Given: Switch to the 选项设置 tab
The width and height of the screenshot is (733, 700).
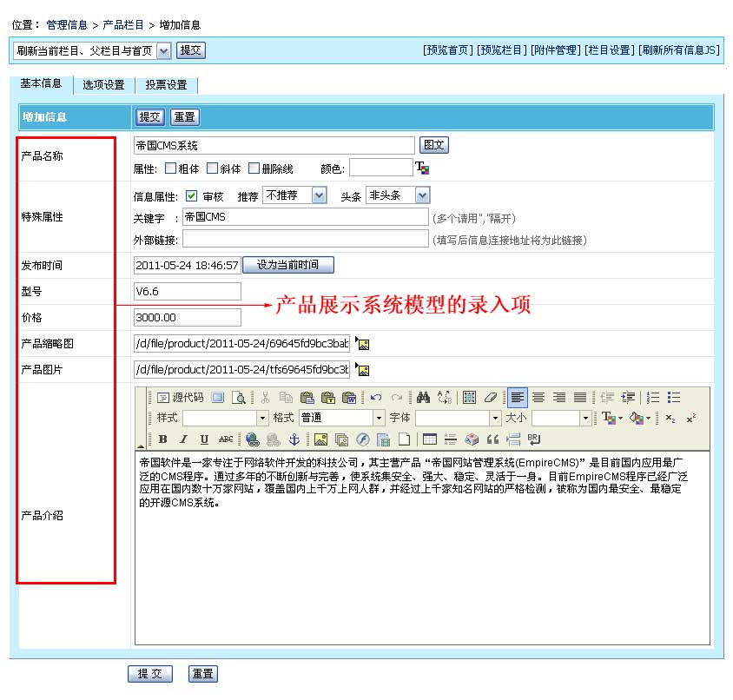Looking at the screenshot, I should [x=103, y=85].
